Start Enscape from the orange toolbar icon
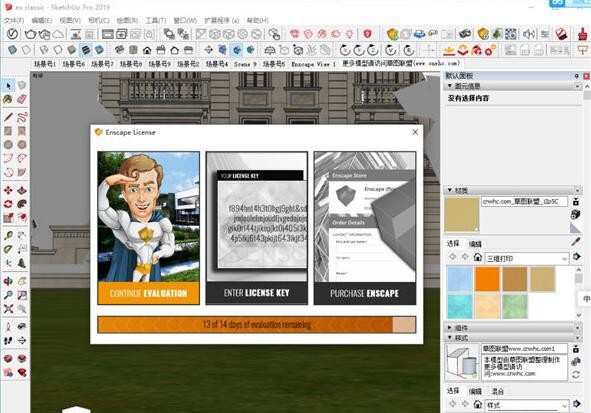Screen dimensions: 591x413 tap(392, 34)
